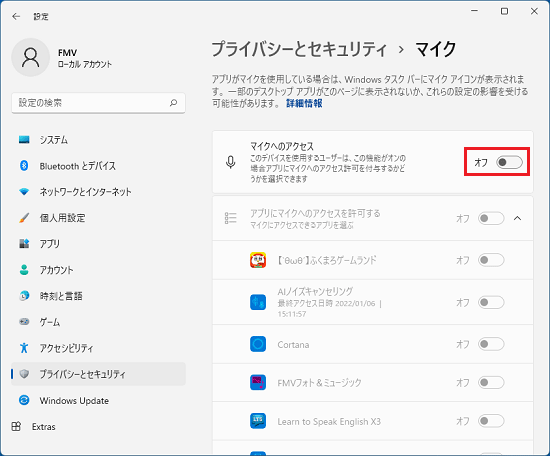Click the Extras gift icon
550x456 pixels.
(16, 427)
